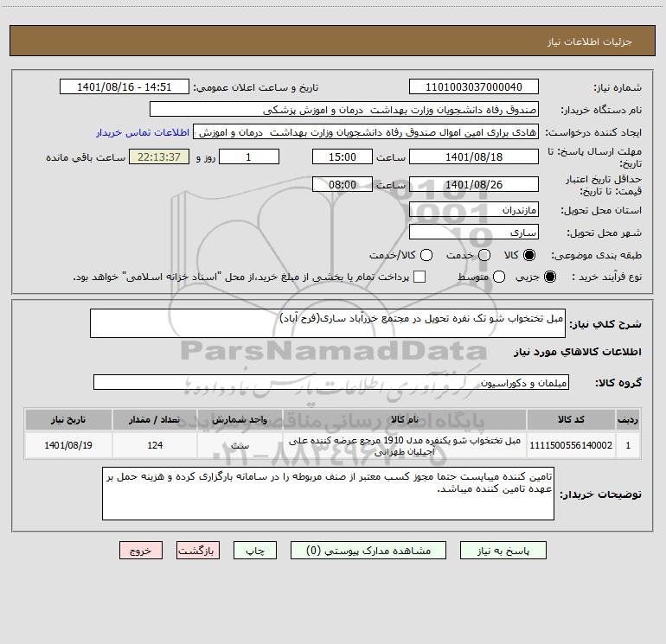This screenshot has width=666, height=644.
Task: Click the پاسخ به نیاز button
Action: click(x=503, y=551)
